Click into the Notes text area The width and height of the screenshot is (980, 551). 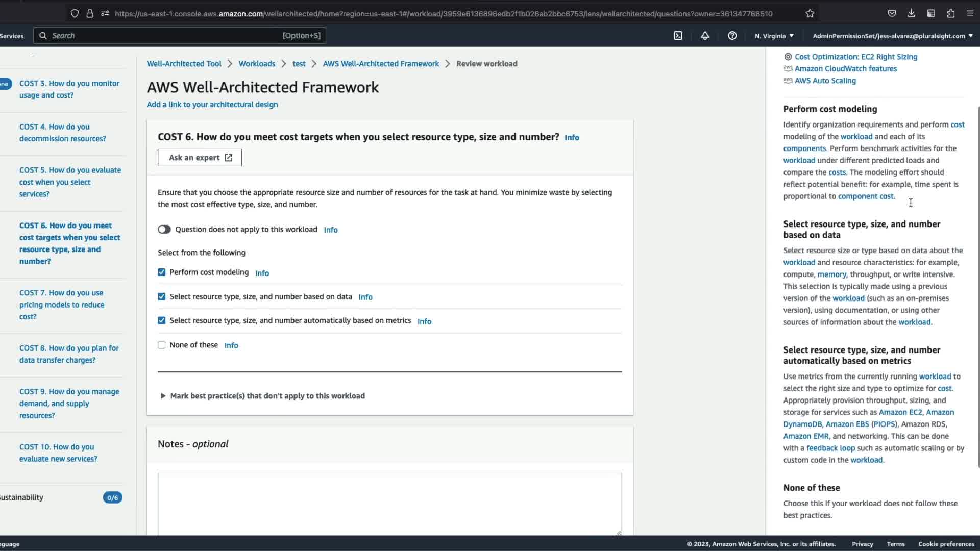[389, 503]
